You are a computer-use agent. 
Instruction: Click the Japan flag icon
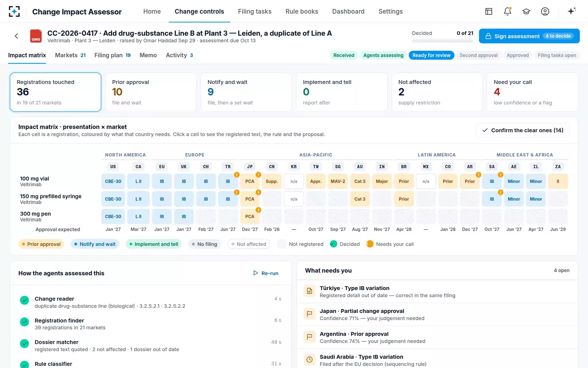pyautogui.click(x=310, y=314)
